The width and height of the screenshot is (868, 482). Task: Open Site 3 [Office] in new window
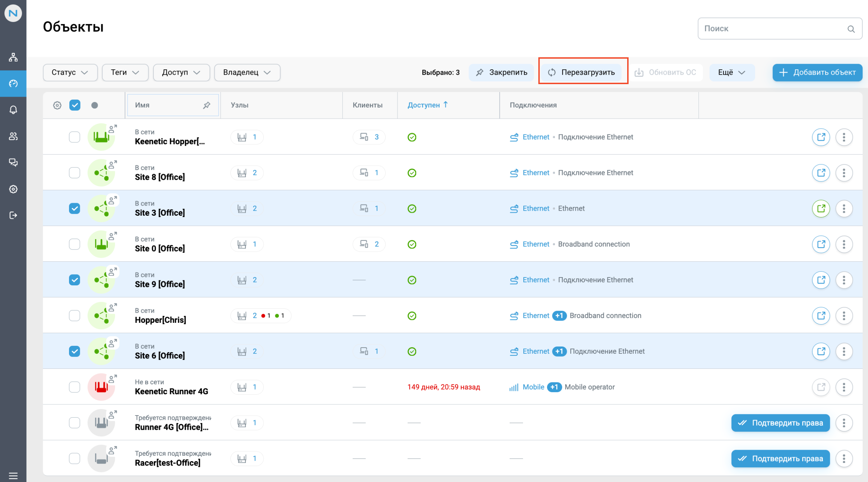pos(821,208)
